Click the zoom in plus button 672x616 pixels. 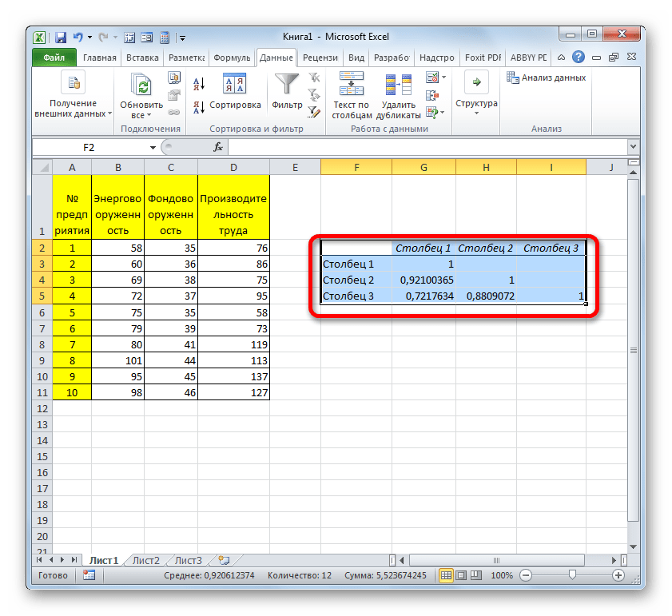[x=618, y=575]
